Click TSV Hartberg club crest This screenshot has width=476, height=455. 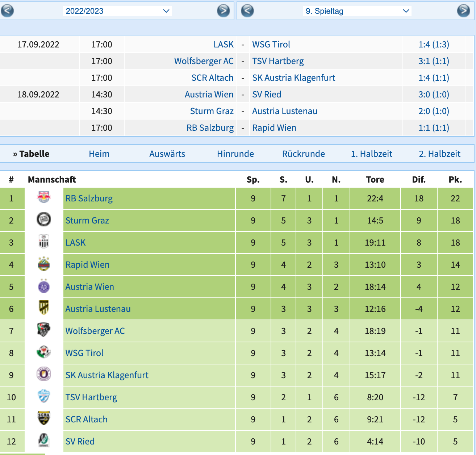point(44,396)
